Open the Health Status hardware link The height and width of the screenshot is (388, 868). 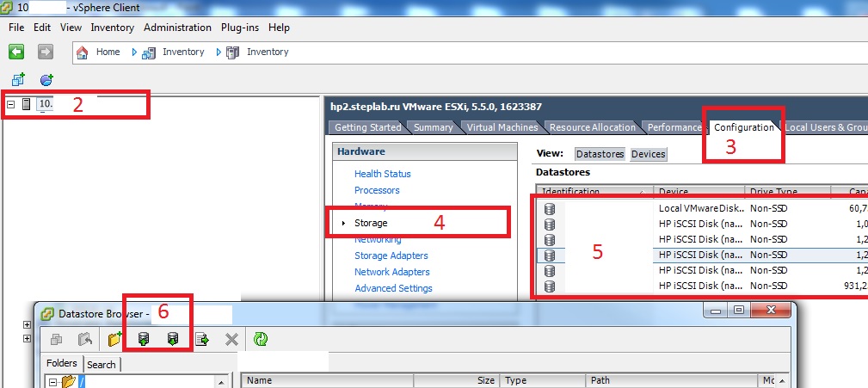[383, 174]
